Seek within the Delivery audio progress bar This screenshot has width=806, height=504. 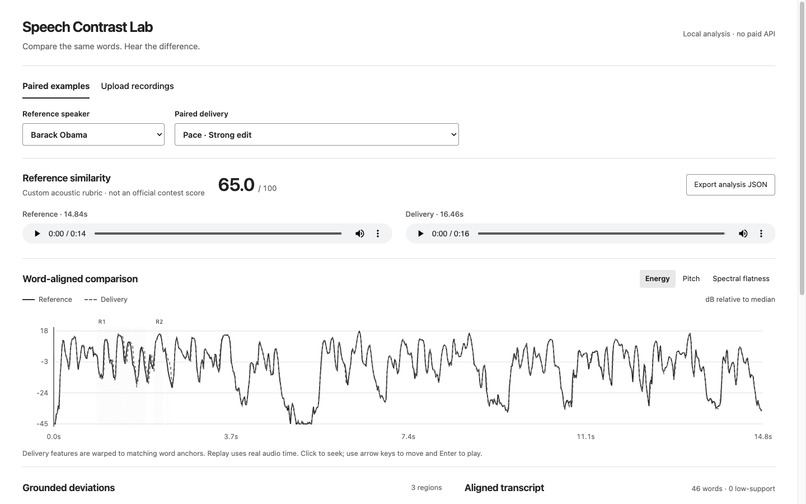pyautogui.click(x=601, y=233)
